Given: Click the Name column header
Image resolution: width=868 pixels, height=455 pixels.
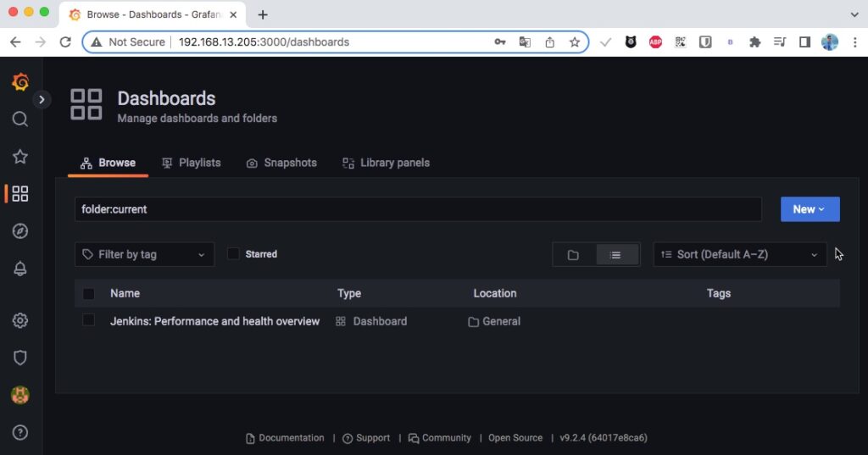Looking at the screenshot, I should (x=125, y=293).
